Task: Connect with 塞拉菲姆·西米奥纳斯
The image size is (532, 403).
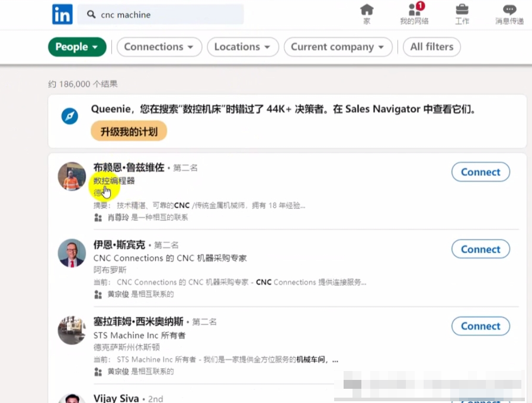Action: pyautogui.click(x=480, y=326)
